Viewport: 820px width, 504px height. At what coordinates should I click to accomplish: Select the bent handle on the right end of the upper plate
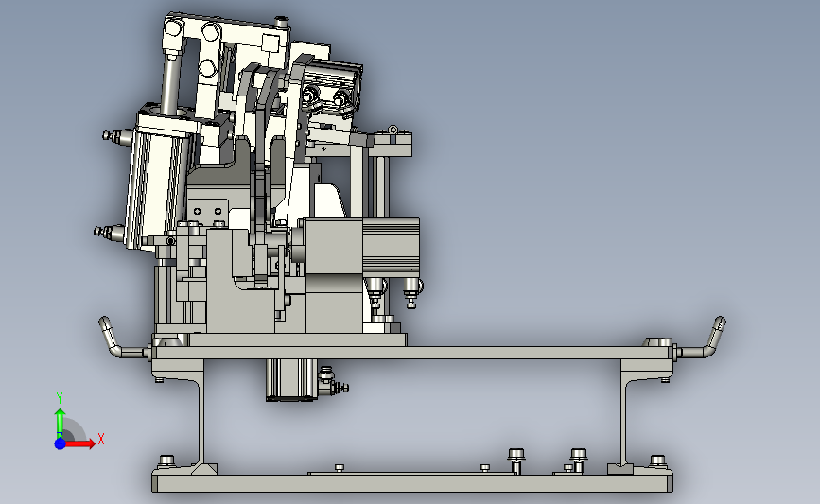(x=701, y=339)
